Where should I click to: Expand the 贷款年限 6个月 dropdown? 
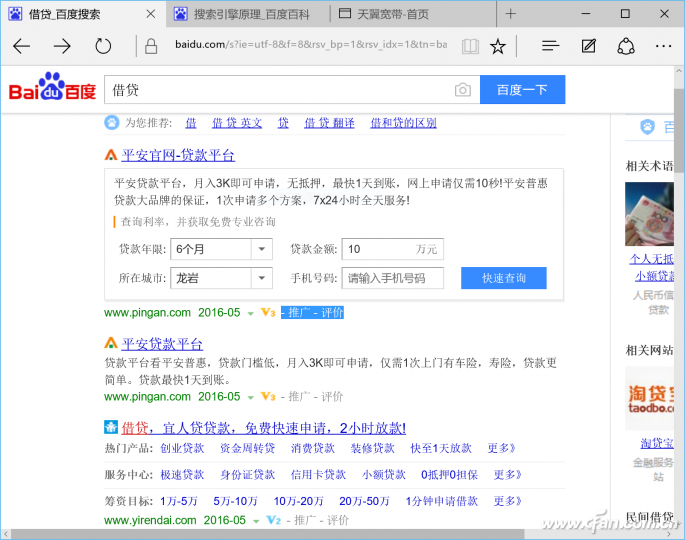pyautogui.click(x=262, y=249)
